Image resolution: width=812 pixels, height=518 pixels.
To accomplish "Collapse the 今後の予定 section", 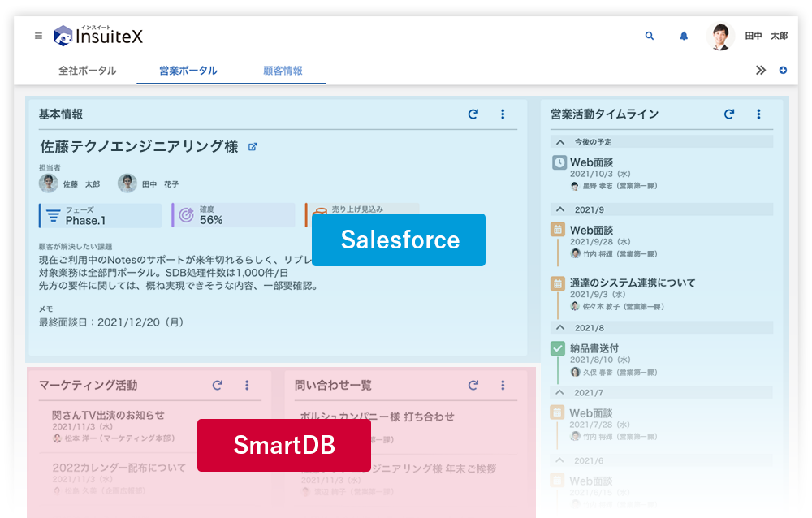I will (560, 142).
